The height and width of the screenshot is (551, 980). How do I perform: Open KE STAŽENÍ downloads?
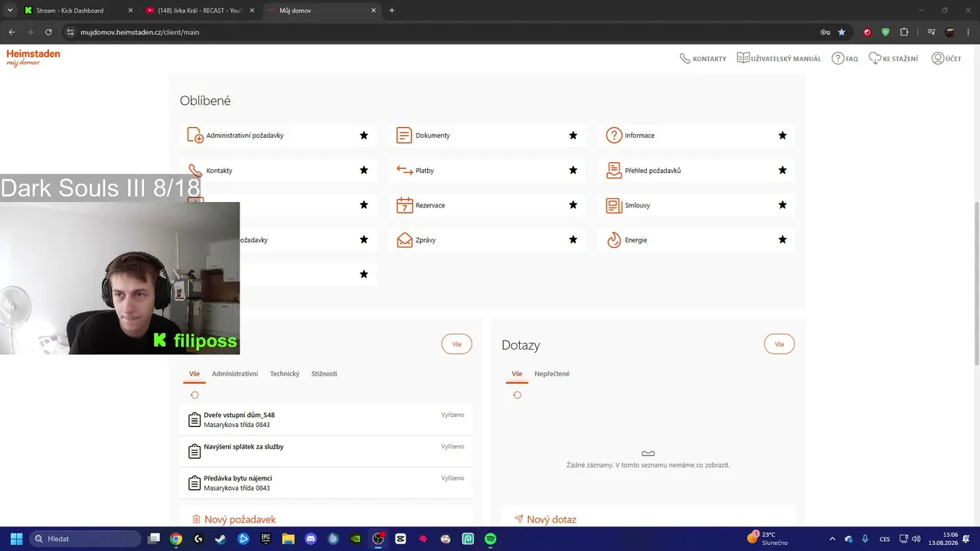[x=893, y=59]
